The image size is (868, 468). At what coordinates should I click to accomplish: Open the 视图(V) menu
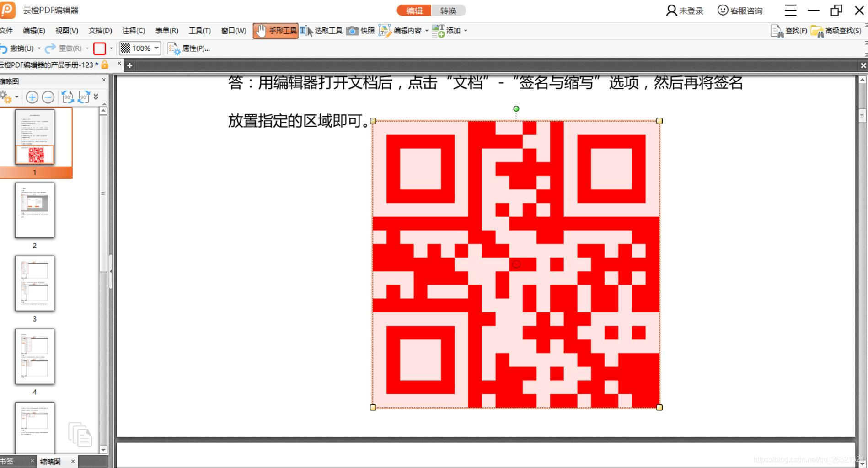[x=67, y=31]
